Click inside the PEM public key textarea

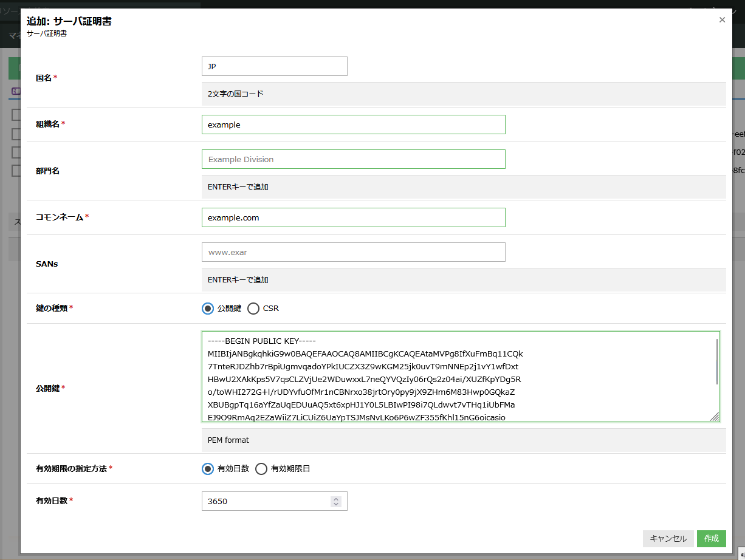pos(456,377)
